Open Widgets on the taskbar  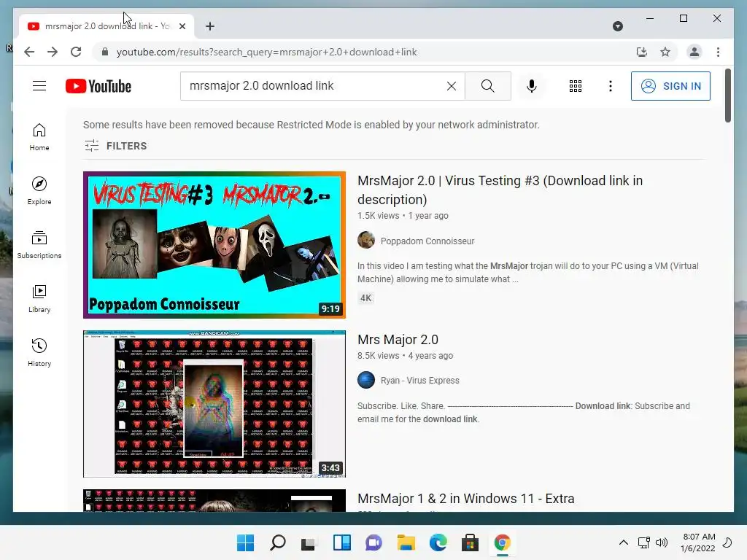click(x=341, y=542)
